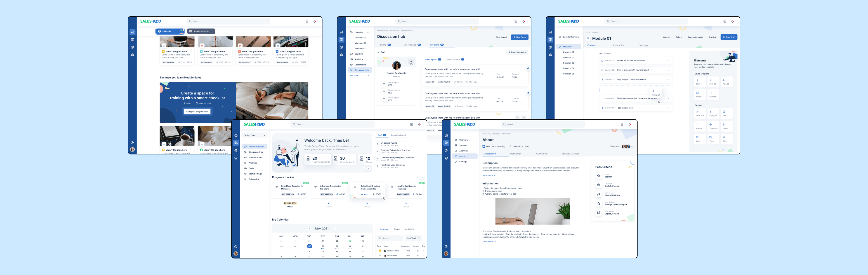
Task: Click Start your program now! button
Action: pyautogui.click(x=197, y=111)
